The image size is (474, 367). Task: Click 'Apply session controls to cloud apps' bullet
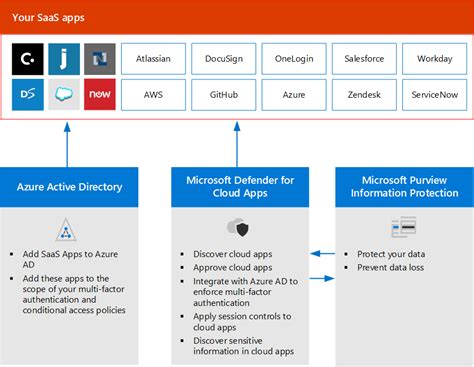pyautogui.click(x=242, y=322)
